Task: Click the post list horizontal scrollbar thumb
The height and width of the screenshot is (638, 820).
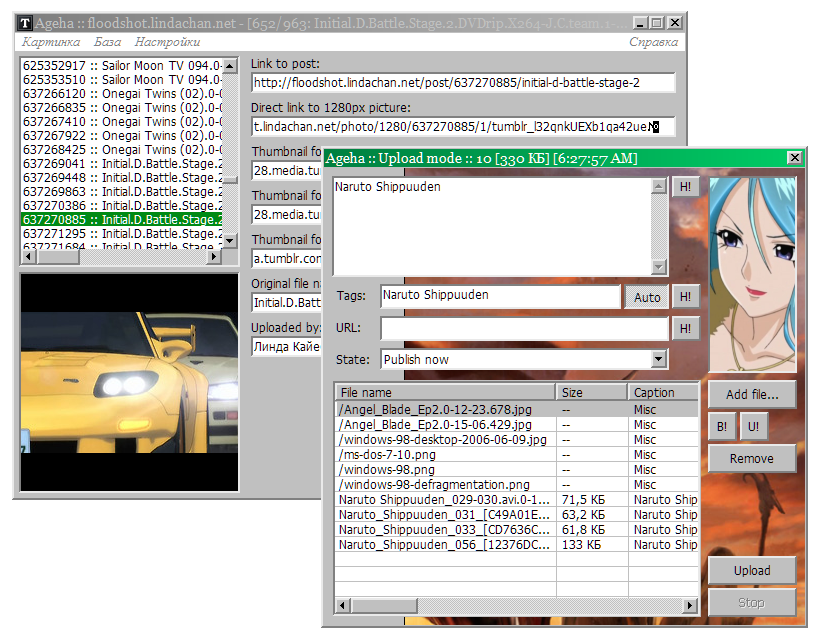Action: [58, 257]
